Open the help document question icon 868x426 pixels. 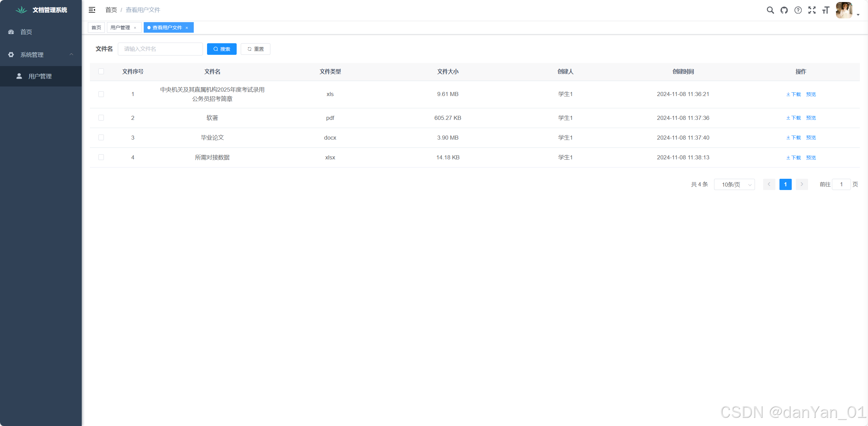coord(798,10)
